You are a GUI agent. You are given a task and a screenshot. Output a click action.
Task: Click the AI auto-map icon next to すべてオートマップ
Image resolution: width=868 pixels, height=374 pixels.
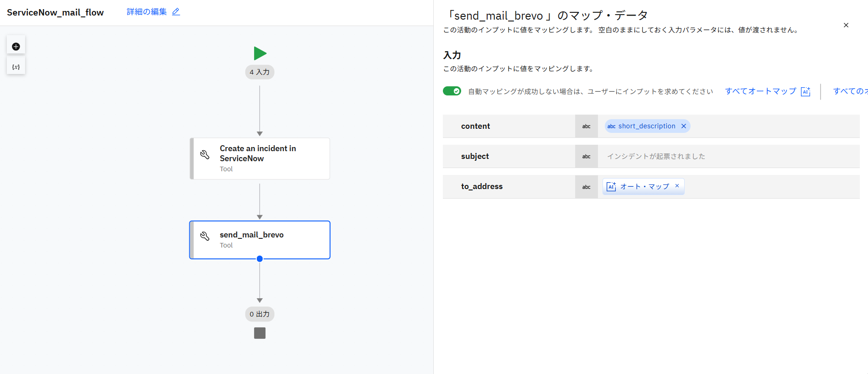coord(806,91)
